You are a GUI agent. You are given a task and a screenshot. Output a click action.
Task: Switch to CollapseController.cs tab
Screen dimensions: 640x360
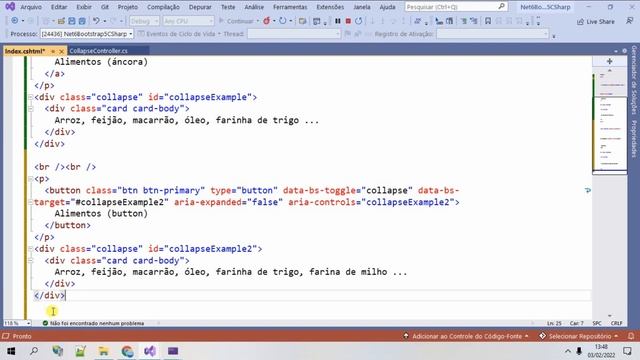[x=98, y=51]
